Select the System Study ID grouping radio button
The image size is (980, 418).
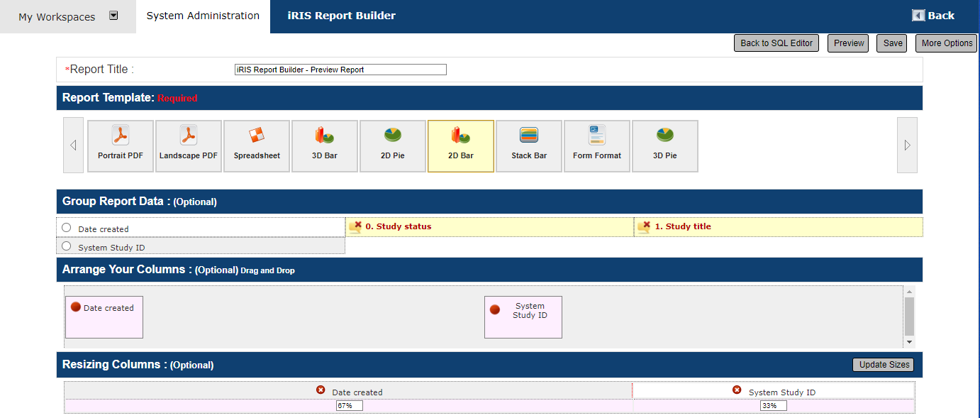[67, 246]
